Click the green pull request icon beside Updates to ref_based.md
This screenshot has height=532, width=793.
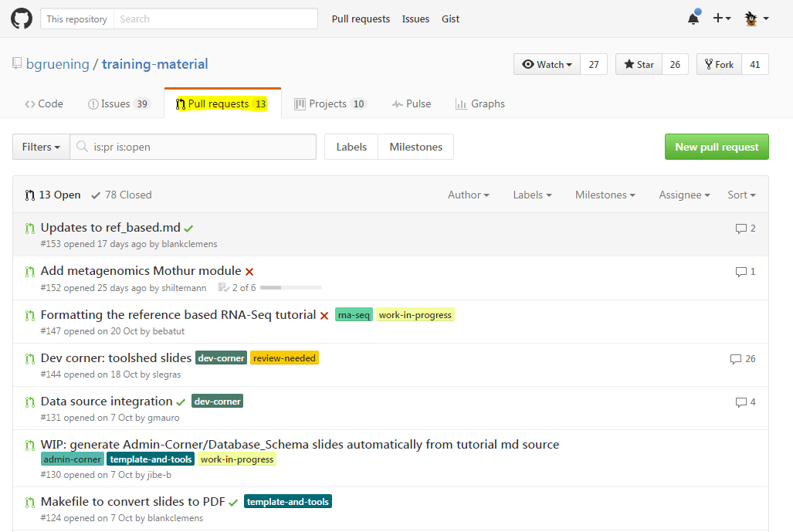29,228
